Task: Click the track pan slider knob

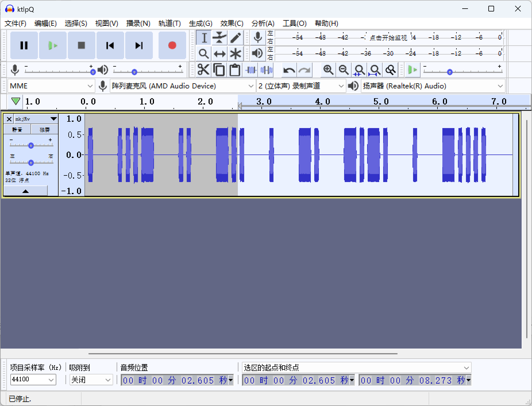Action: (31, 163)
